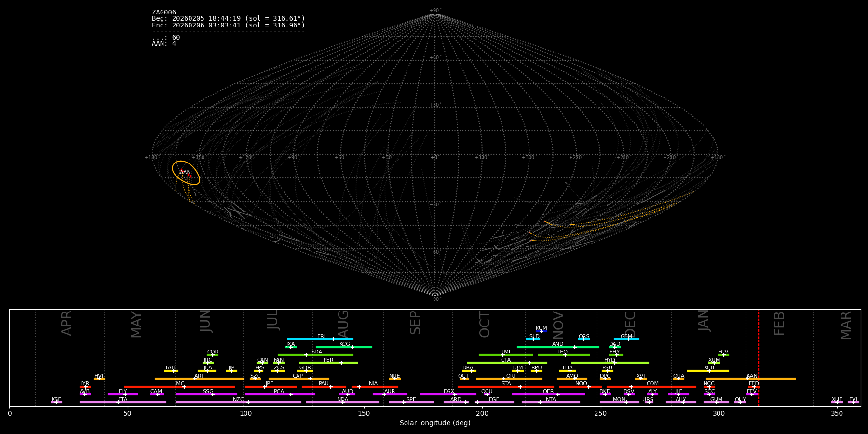Click the HYD shower label
Image resolution: width=868 pixels, height=434 pixels.
point(610,360)
